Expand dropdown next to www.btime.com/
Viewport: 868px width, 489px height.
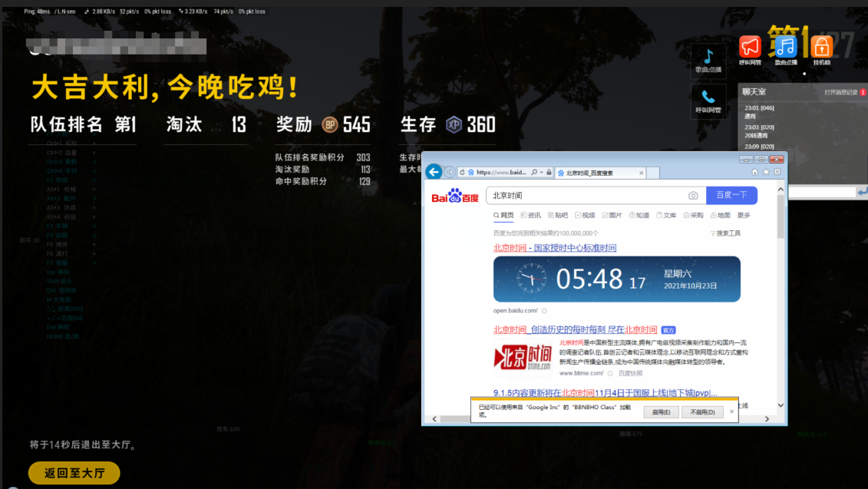[x=610, y=373]
